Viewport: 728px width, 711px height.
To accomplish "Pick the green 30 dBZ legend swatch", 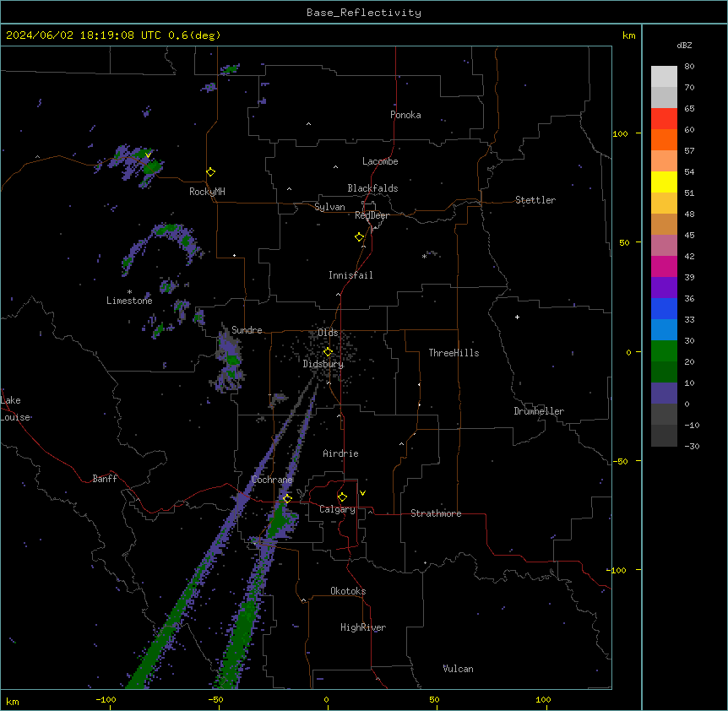I will coord(664,351).
